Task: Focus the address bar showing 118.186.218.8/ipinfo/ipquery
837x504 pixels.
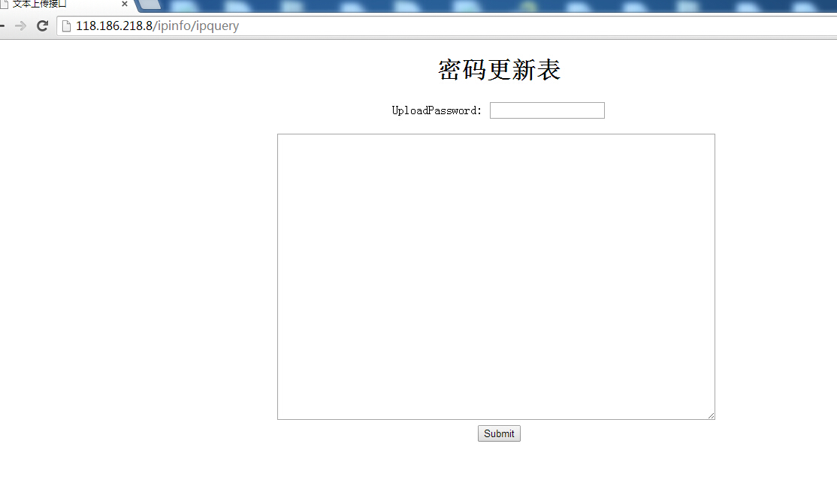Action: coord(449,26)
